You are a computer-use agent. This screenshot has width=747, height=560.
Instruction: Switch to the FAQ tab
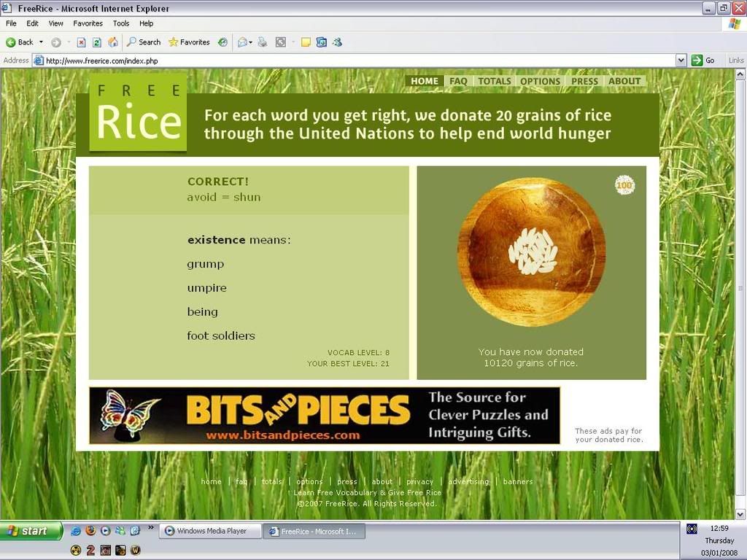[458, 81]
